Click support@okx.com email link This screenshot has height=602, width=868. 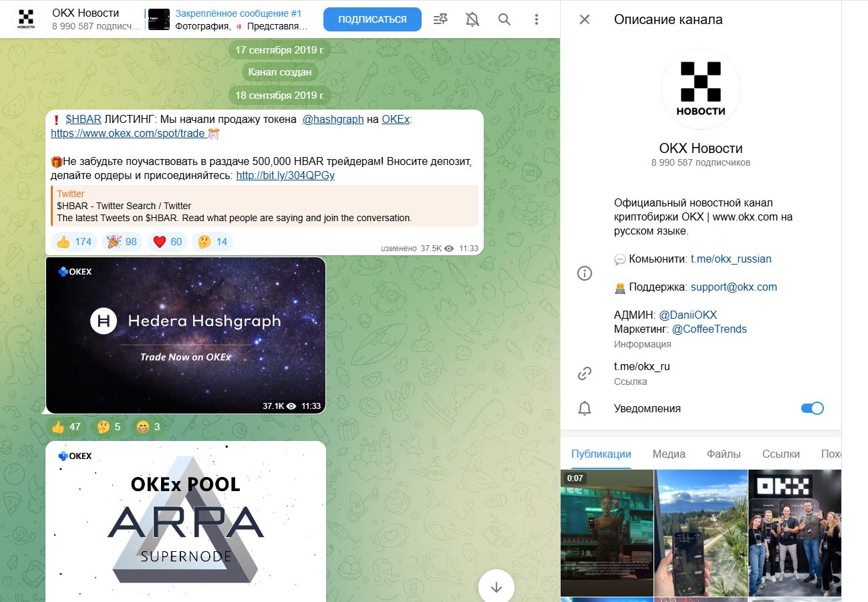click(x=734, y=287)
